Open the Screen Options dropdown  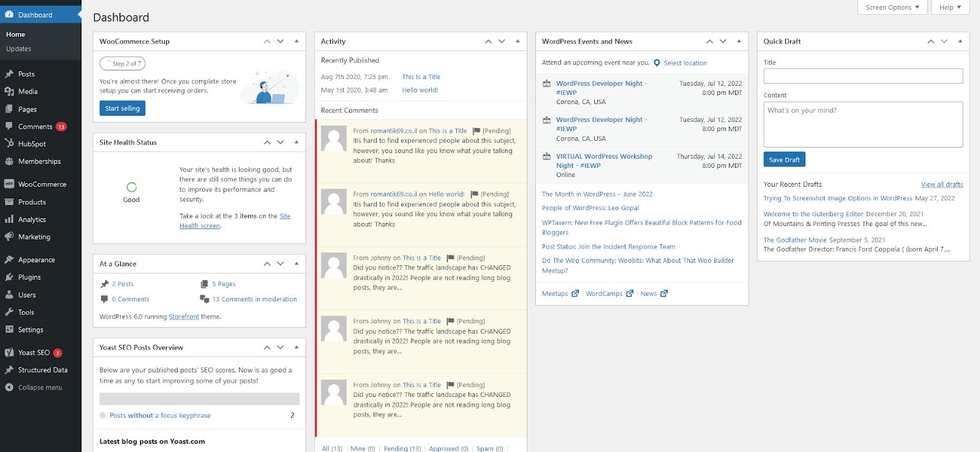(x=892, y=7)
